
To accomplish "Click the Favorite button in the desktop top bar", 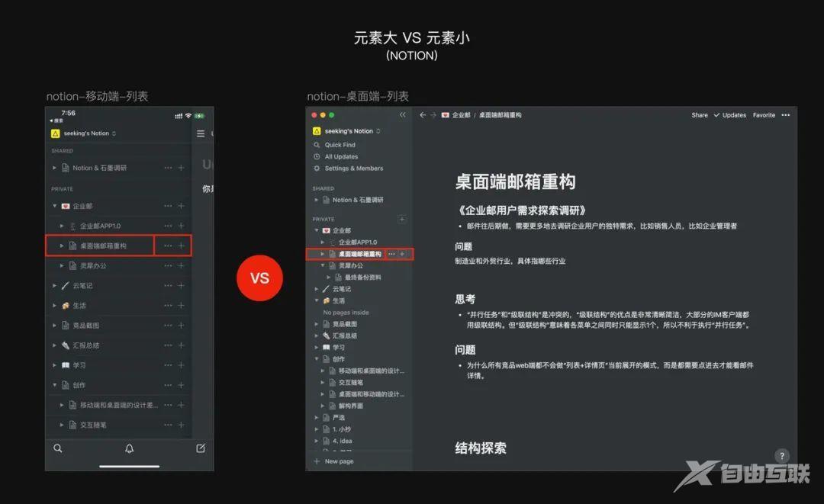I will (764, 115).
